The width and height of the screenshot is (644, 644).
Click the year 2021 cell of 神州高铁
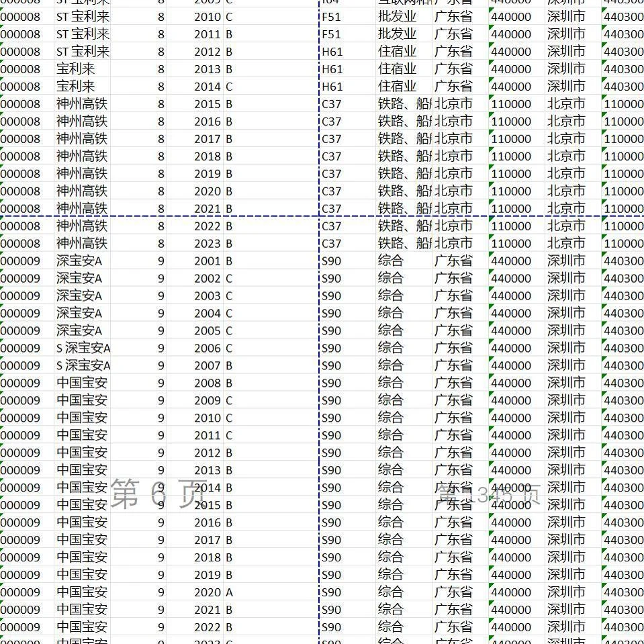tap(195, 209)
